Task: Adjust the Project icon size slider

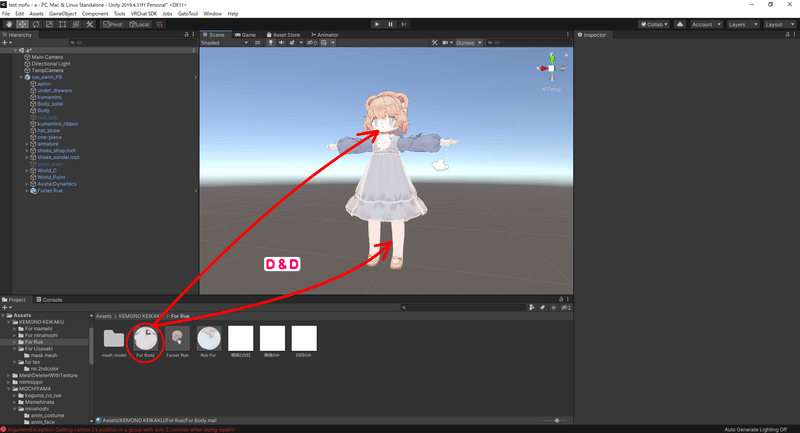Action: [555, 421]
